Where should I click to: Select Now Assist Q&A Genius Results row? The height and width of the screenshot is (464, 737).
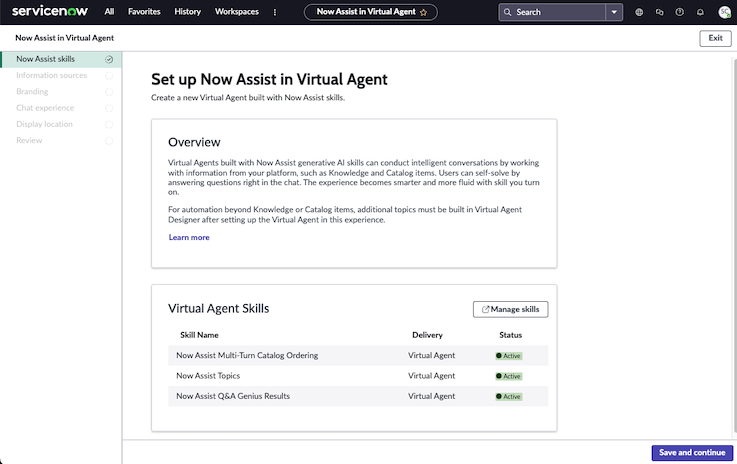coord(358,396)
